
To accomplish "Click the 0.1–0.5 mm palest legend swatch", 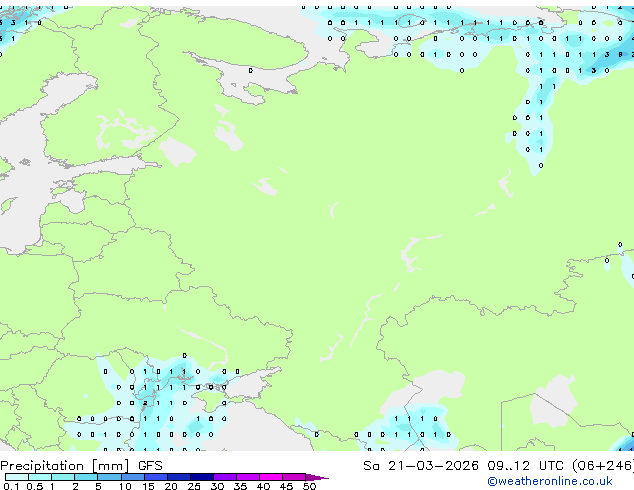I will 17,477.
